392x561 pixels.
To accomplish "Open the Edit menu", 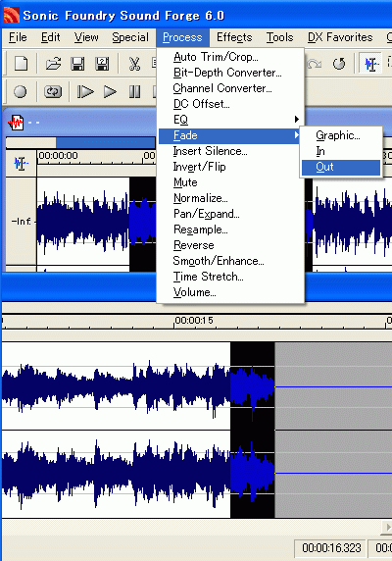I will tap(50, 37).
